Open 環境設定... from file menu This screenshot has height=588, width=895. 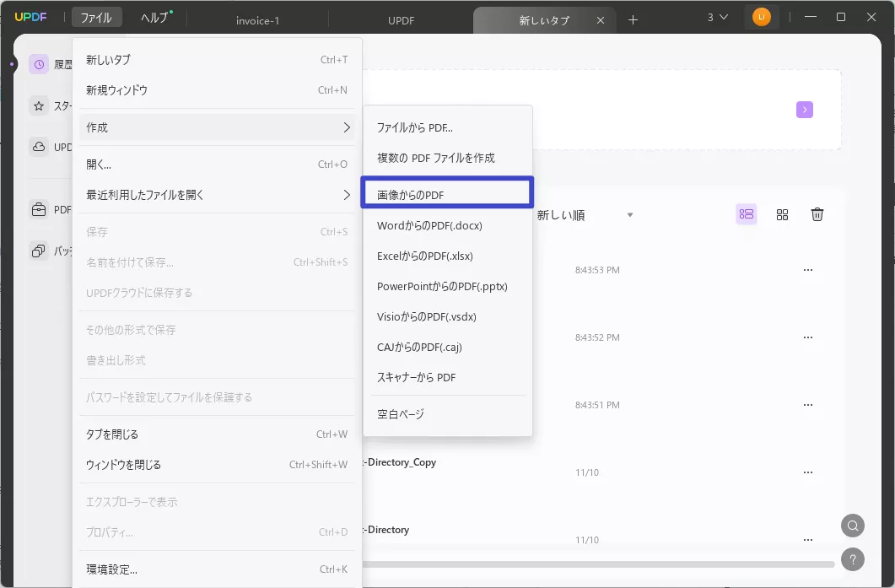(x=217, y=569)
